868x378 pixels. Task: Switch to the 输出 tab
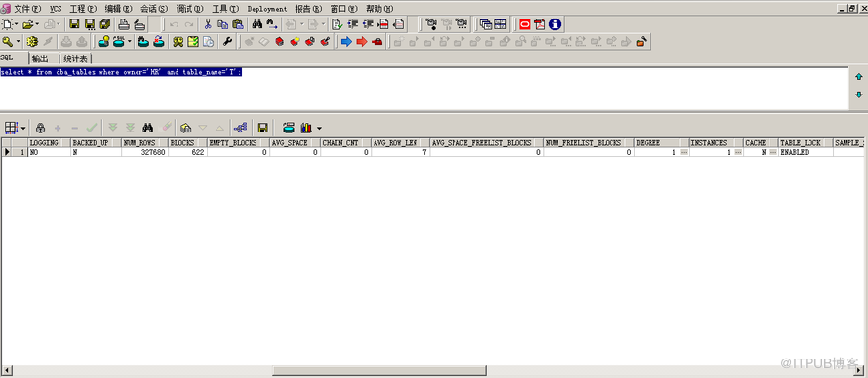(x=40, y=58)
